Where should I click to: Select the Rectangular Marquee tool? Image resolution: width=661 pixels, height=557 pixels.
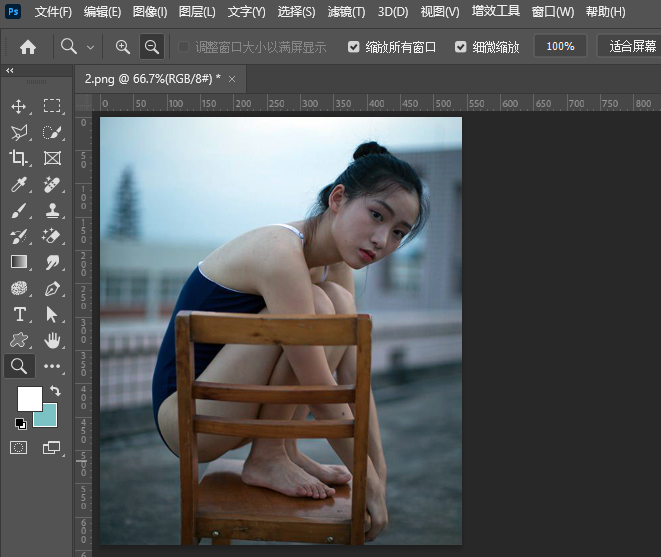coord(52,106)
